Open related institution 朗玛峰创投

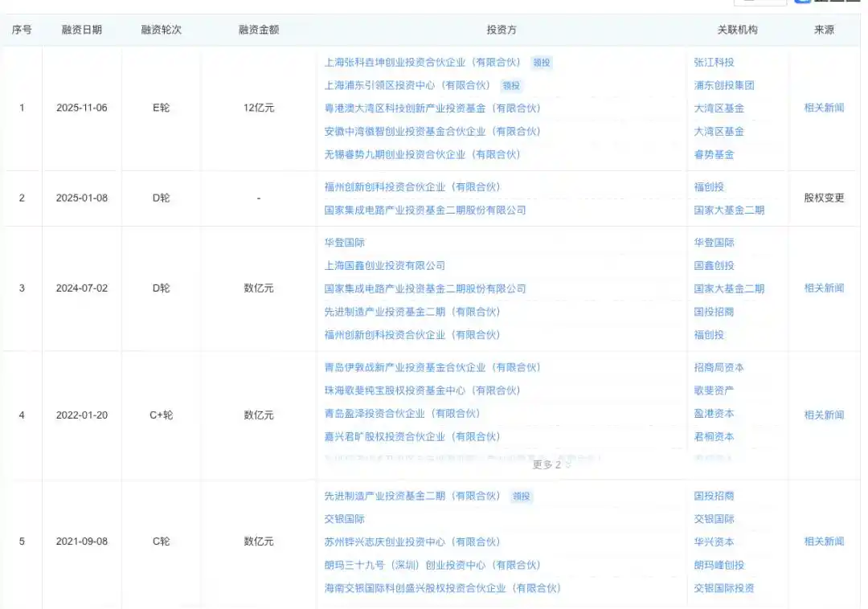tap(719, 566)
